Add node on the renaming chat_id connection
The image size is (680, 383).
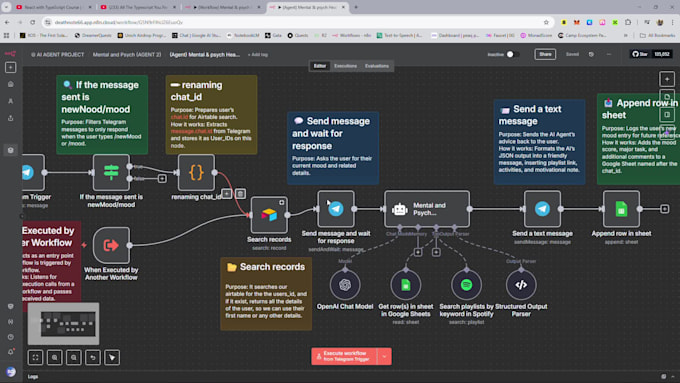227,193
